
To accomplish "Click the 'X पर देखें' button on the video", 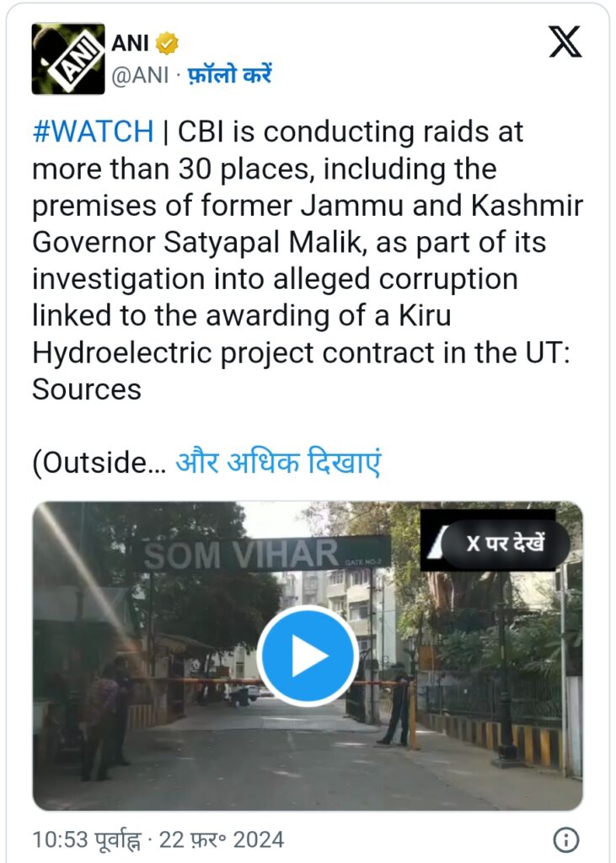I will (x=506, y=544).
